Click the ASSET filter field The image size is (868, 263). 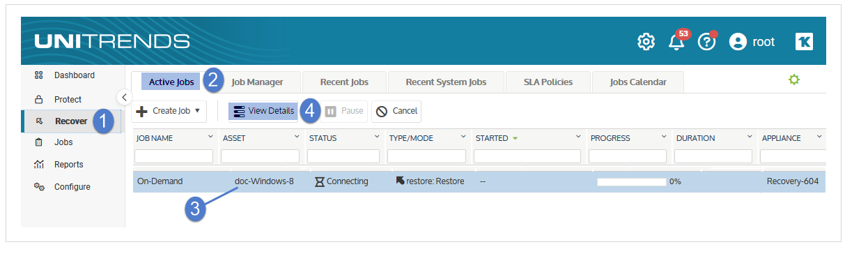click(x=261, y=156)
